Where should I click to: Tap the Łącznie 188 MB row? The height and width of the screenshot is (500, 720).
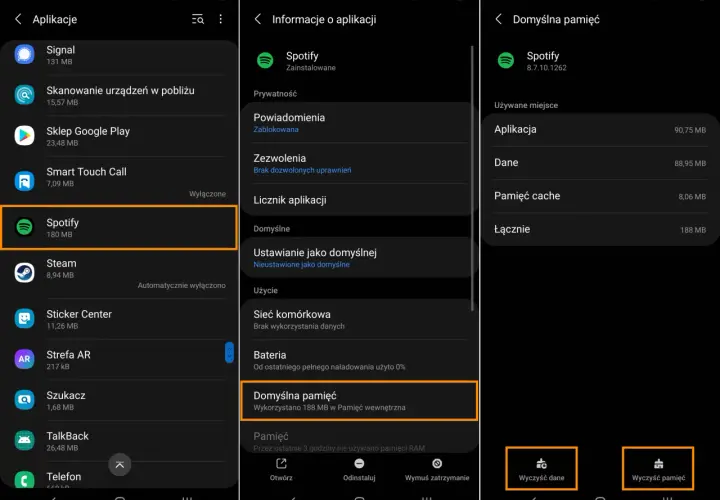(x=600, y=229)
